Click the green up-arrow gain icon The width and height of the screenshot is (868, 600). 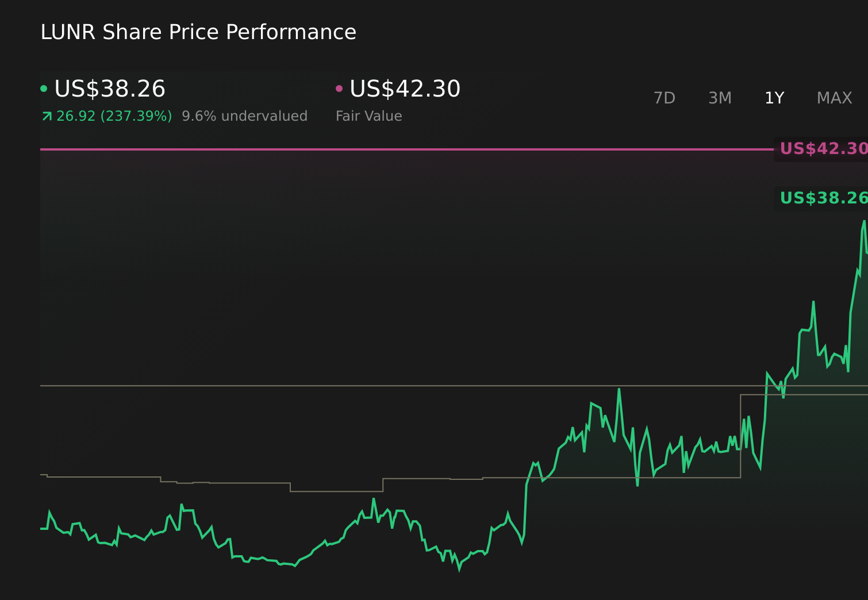click(x=47, y=117)
